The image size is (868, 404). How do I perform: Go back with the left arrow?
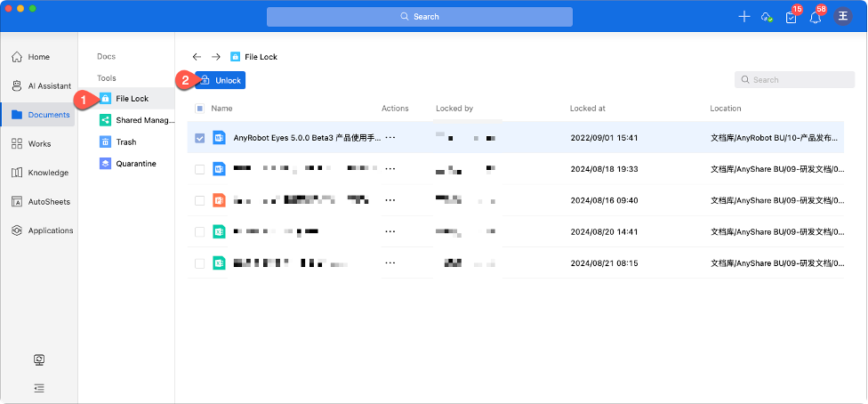tap(197, 57)
